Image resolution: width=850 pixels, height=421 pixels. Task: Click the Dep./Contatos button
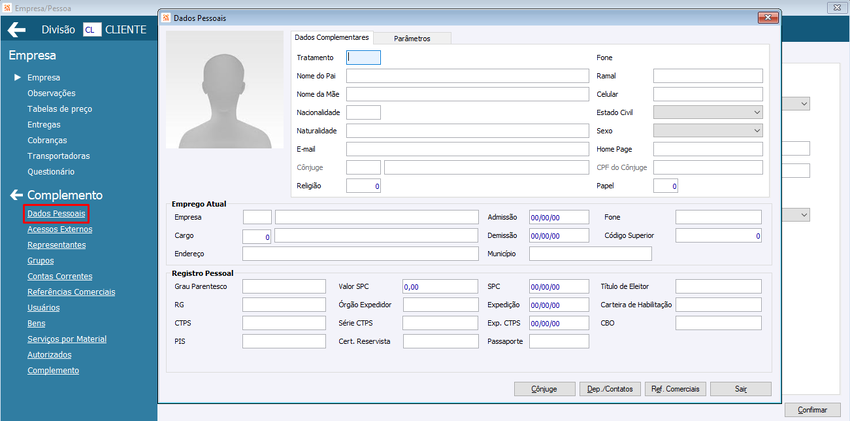point(610,389)
